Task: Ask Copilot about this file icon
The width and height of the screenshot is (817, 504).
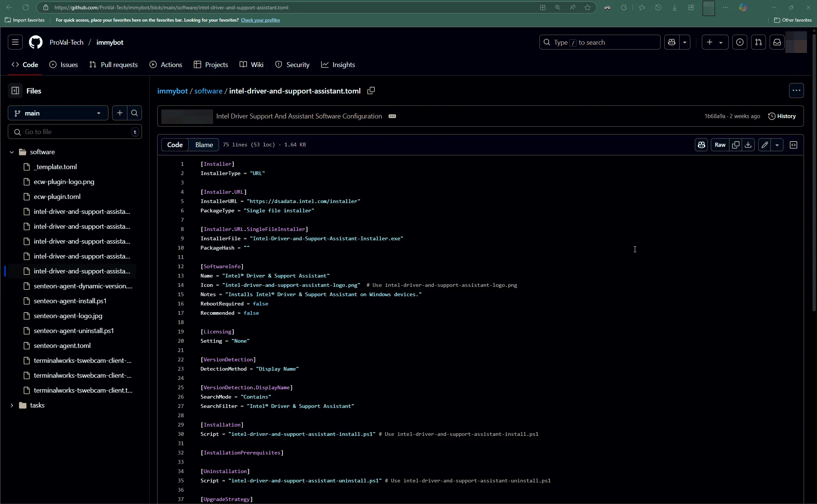Action: click(x=701, y=145)
